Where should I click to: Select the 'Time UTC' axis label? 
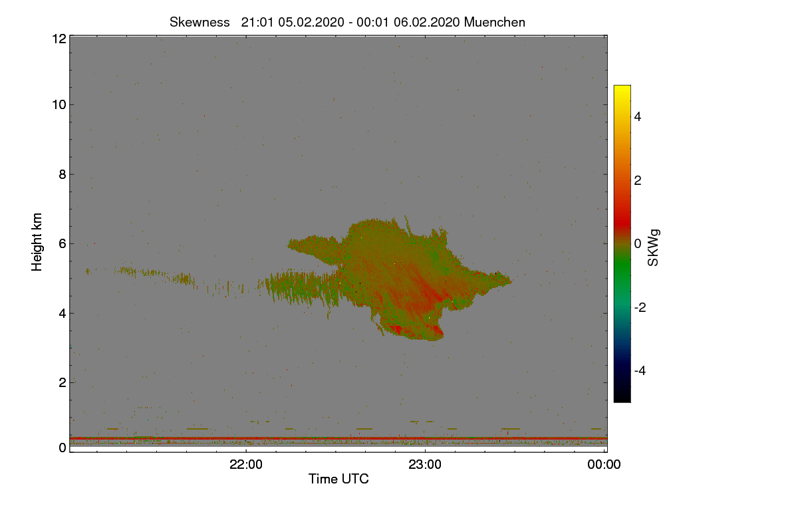[338, 478]
